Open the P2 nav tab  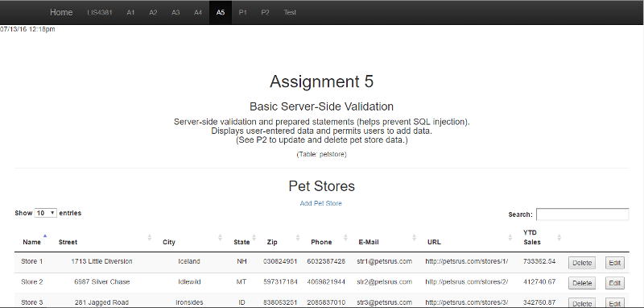[x=266, y=12]
